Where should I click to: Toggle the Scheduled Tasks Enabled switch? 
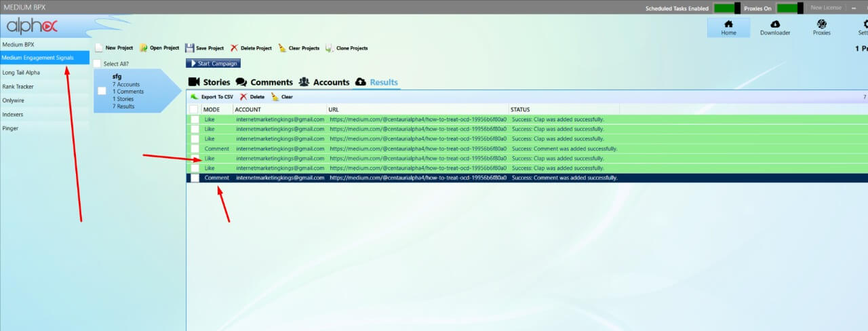coord(727,8)
